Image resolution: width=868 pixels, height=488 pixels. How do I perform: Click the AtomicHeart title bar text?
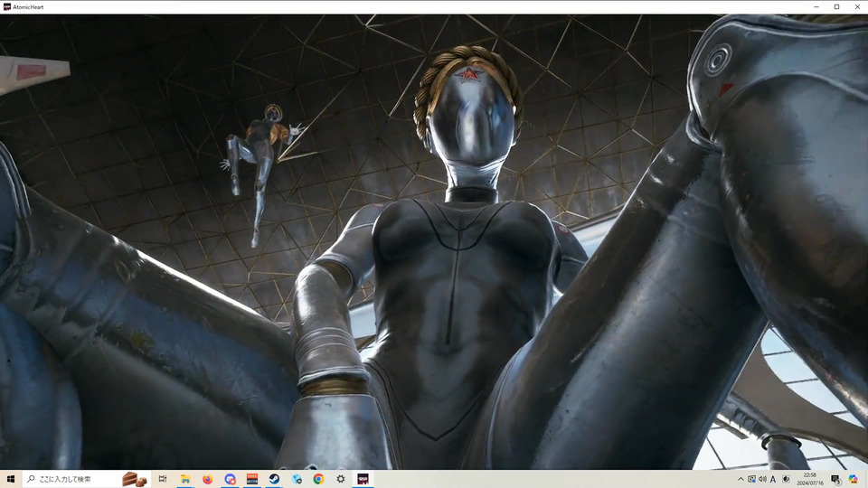[28, 7]
